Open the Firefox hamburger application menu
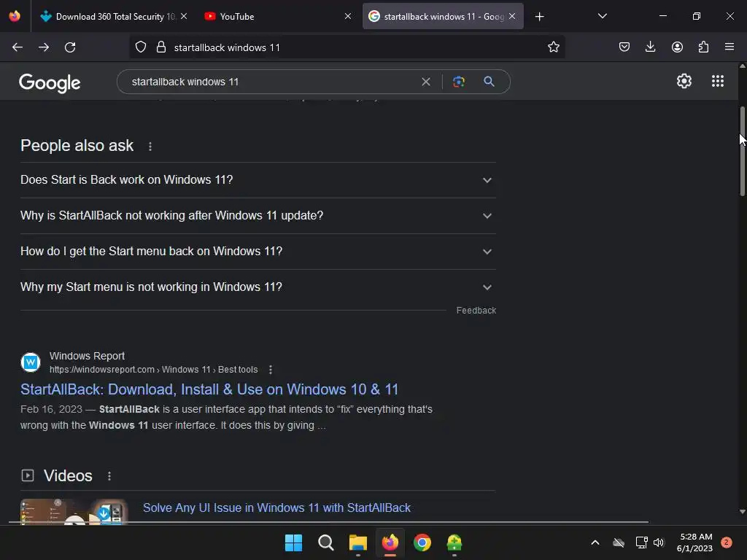This screenshot has height=560, width=747. tap(729, 47)
